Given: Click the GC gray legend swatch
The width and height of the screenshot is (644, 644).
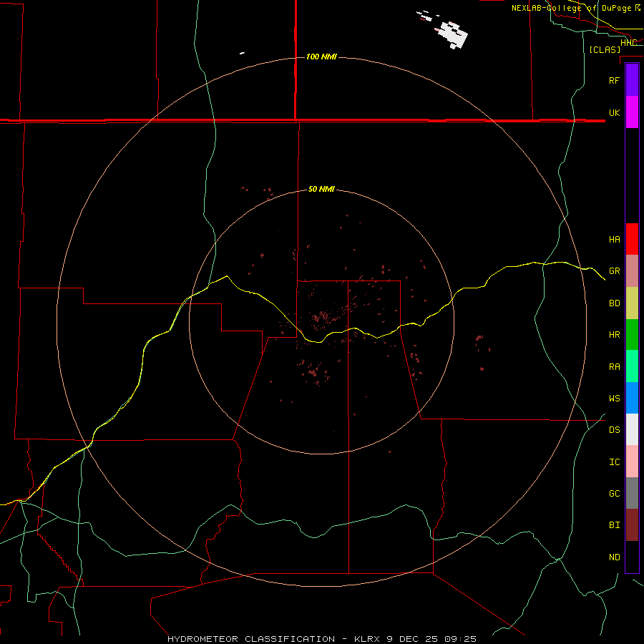Looking at the screenshot, I should [x=632, y=493].
